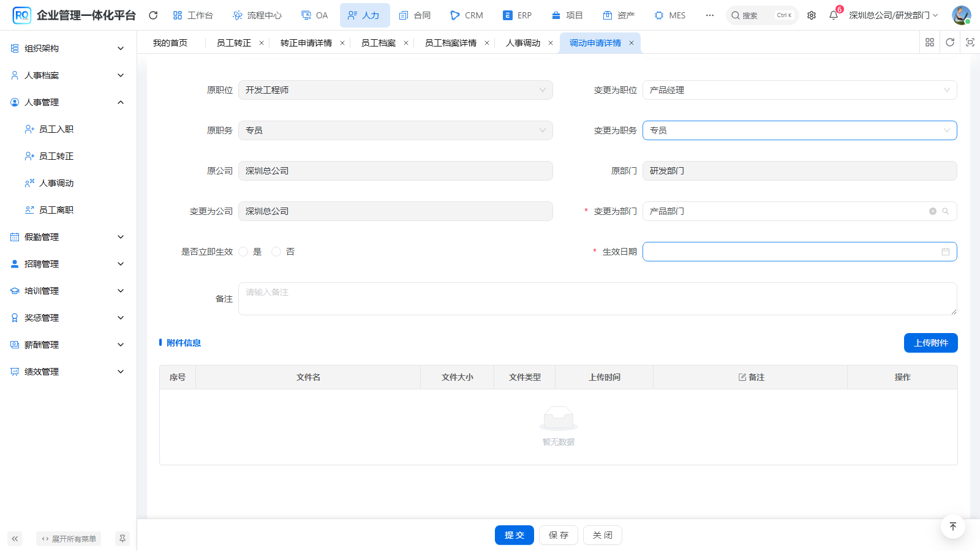Click the 展开所有菜单 button
Viewport: 980px width, 551px height.
69,539
